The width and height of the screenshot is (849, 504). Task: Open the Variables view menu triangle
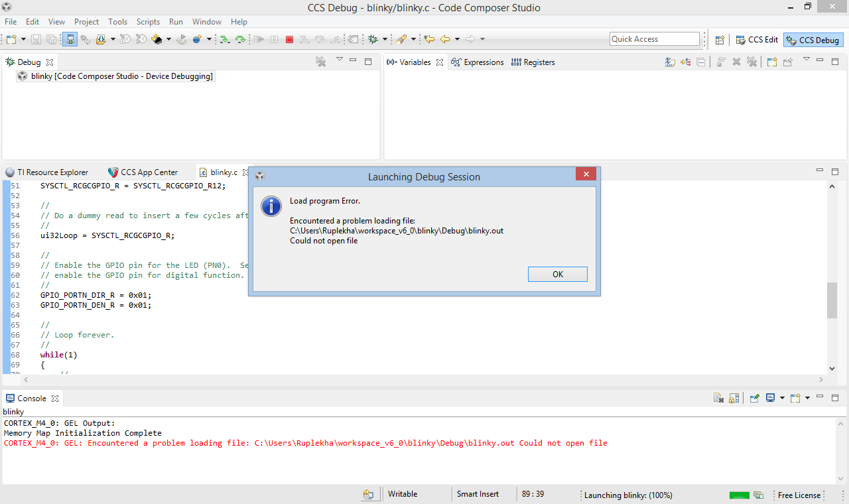tap(806, 60)
